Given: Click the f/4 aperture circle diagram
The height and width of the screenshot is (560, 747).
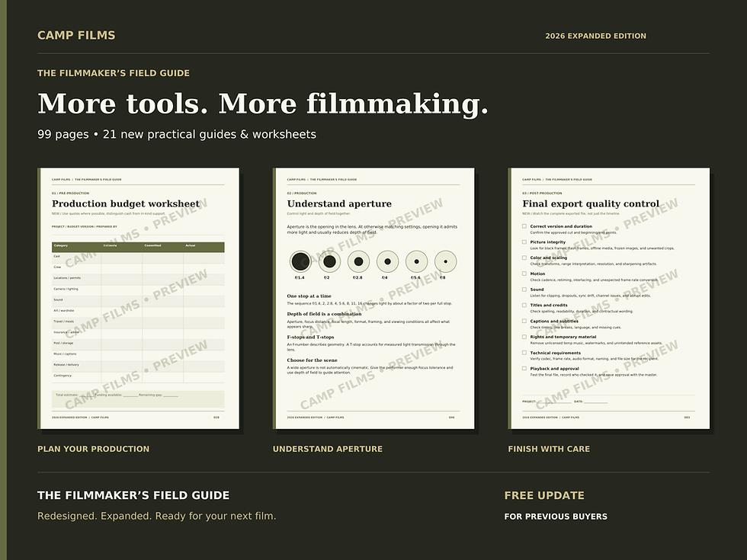Looking at the screenshot, I should [388, 261].
